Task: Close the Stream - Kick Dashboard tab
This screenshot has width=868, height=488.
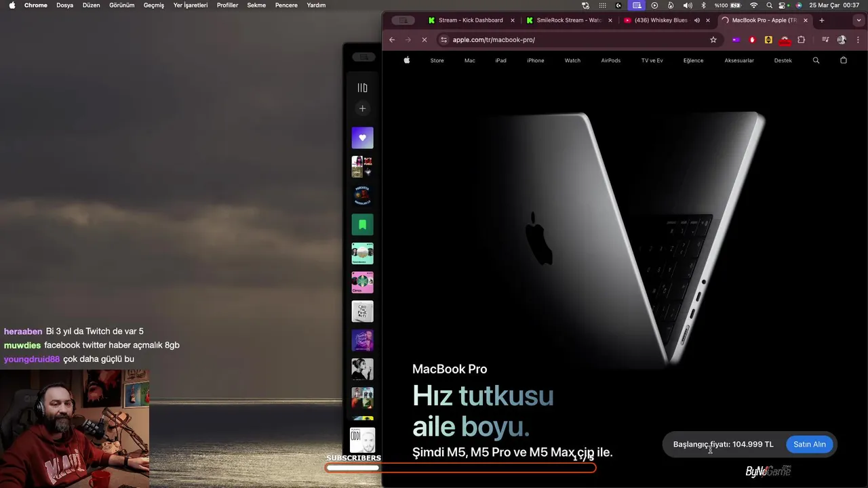Action: [513, 20]
